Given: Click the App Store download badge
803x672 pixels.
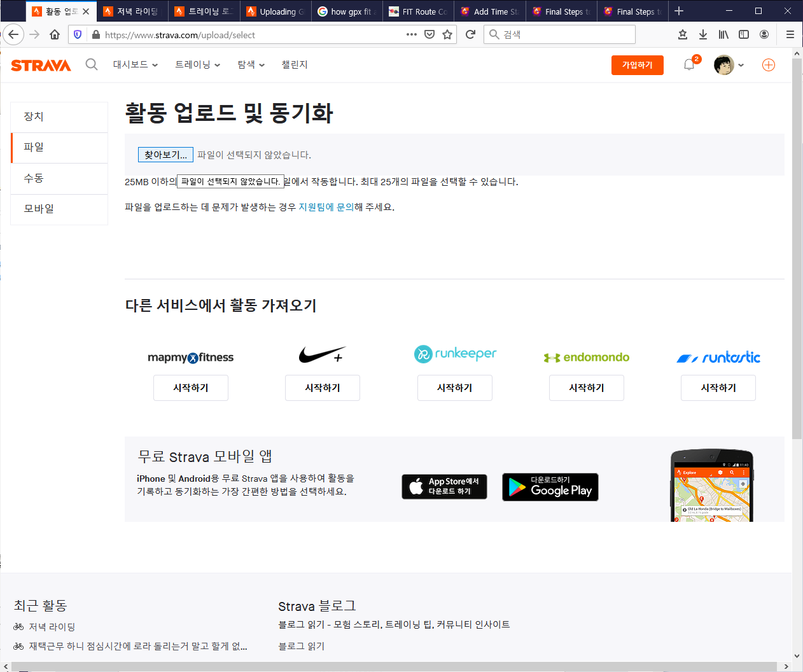Looking at the screenshot, I should pos(444,487).
